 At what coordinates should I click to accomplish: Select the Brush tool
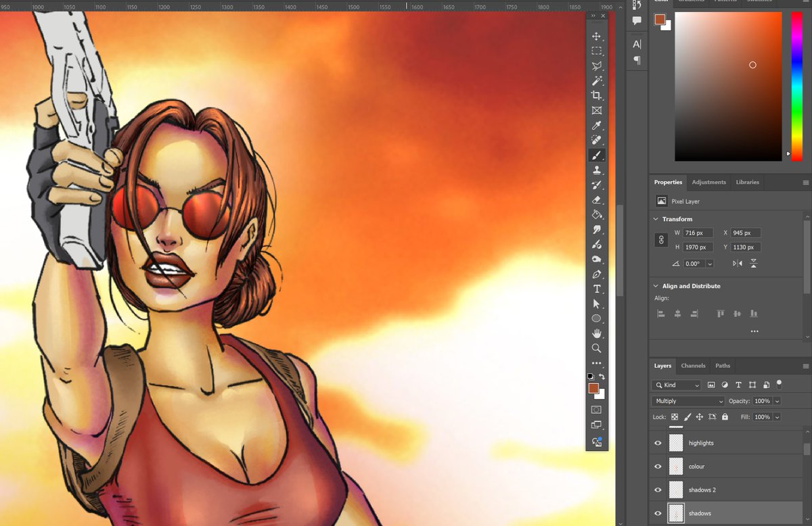(x=596, y=156)
